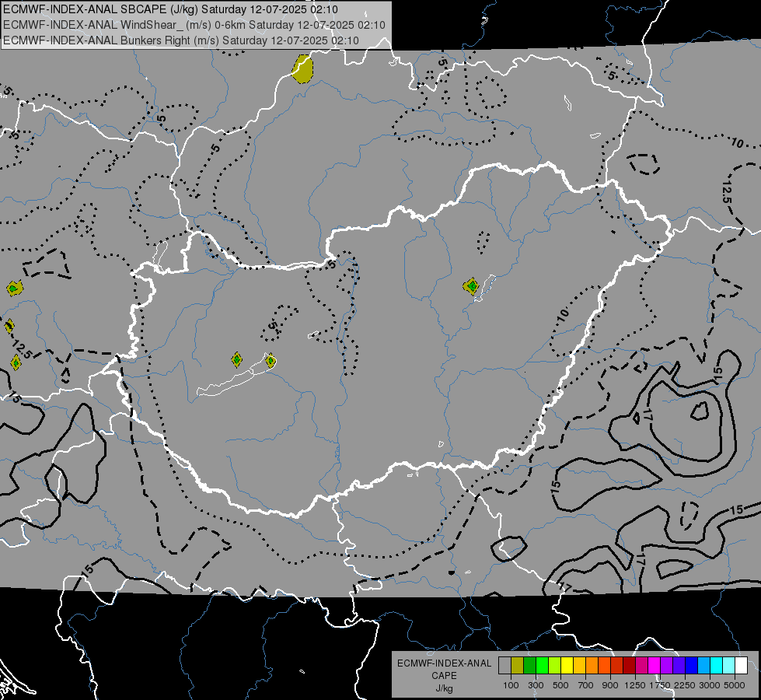This screenshot has width=761, height=700.
Task: Click the legend value 900
Action: 610,685
